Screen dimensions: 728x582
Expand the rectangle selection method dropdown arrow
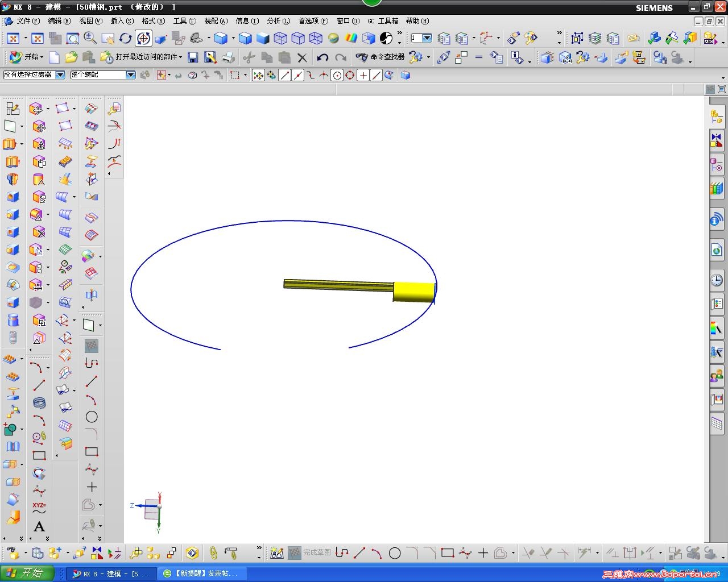click(x=245, y=75)
